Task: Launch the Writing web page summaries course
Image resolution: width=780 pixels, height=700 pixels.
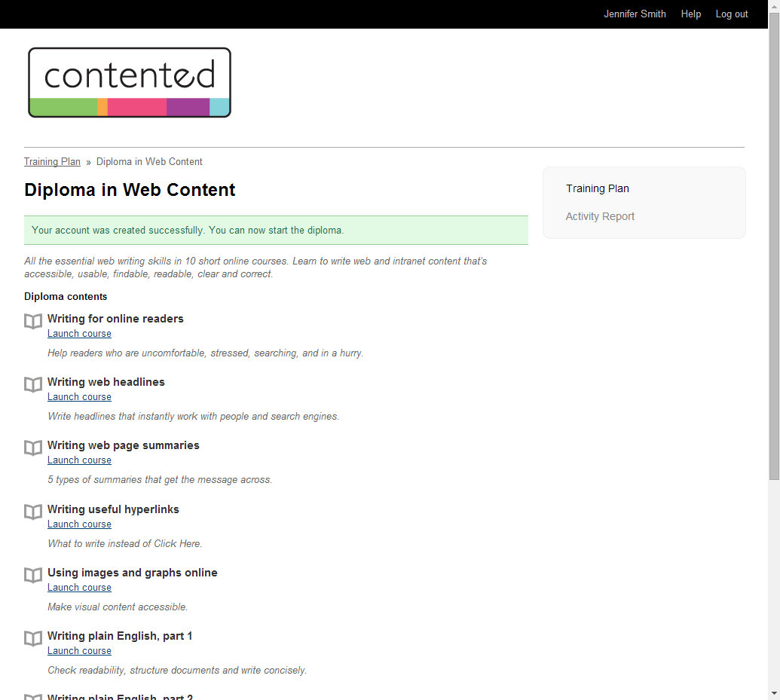Action: coord(79,460)
